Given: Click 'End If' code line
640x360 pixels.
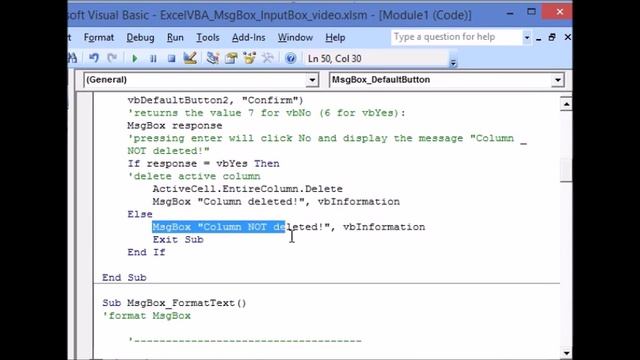Looking at the screenshot, I should click(x=146, y=252).
